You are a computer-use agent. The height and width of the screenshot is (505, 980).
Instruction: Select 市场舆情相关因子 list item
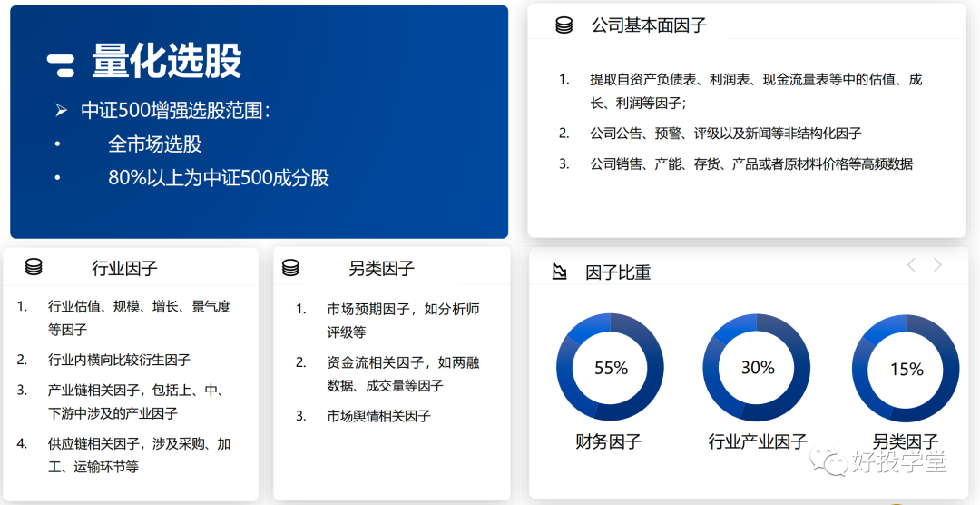[378, 416]
